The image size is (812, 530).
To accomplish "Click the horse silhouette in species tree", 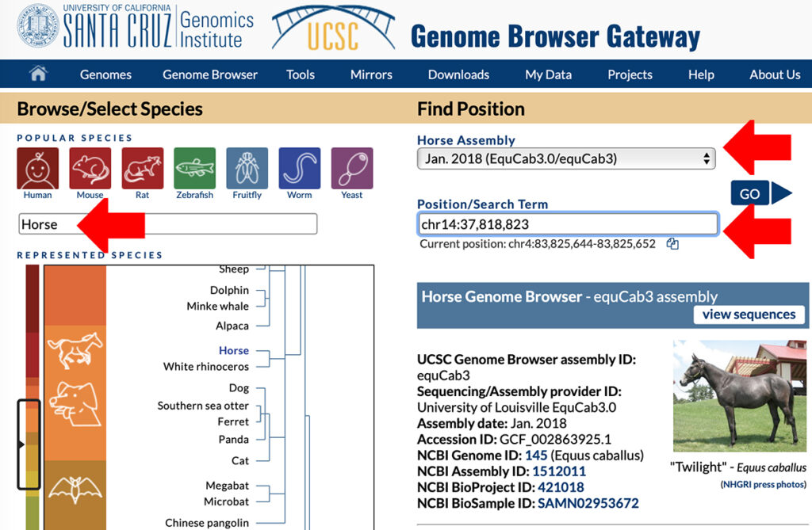I will [x=75, y=350].
